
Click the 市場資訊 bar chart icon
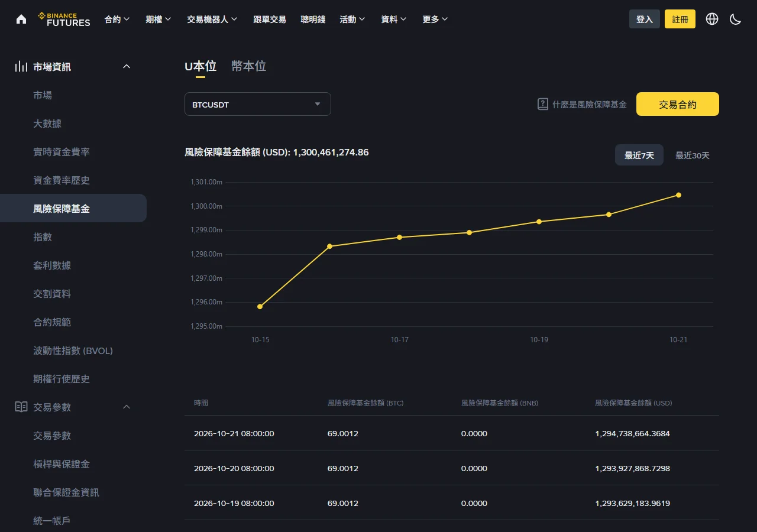[21, 66]
